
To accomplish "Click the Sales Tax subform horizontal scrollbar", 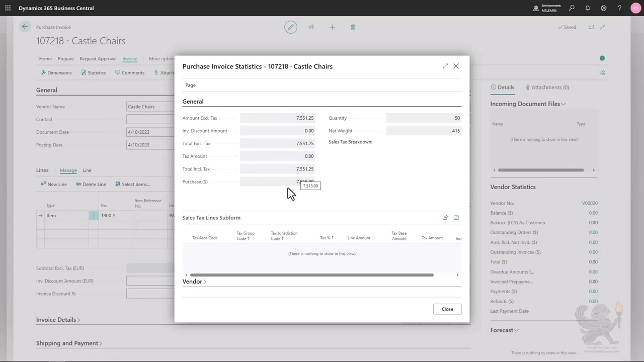I will coord(312,275).
